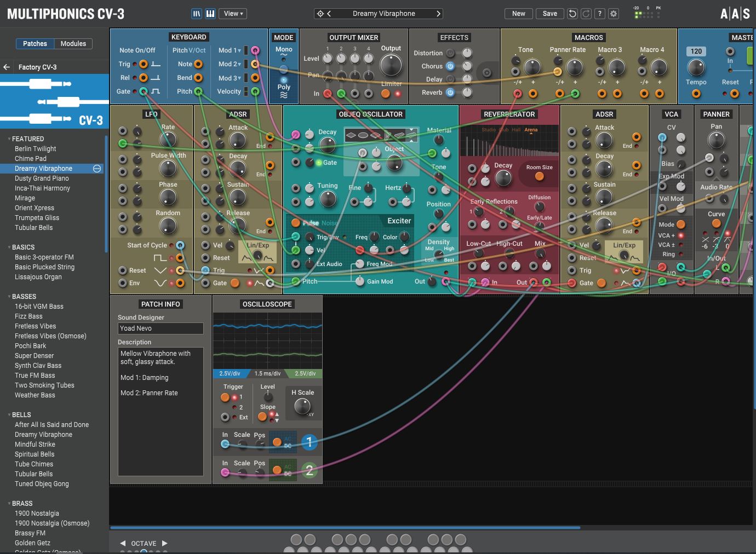Shift octave down arrow
This screenshot has height=554, width=756.
pos(123,544)
